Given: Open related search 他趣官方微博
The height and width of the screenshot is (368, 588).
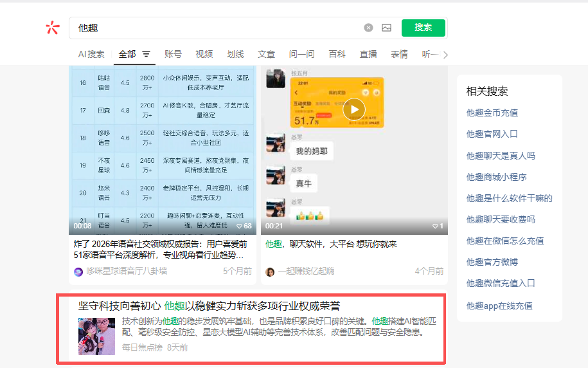Looking at the screenshot, I should click(492, 262).
